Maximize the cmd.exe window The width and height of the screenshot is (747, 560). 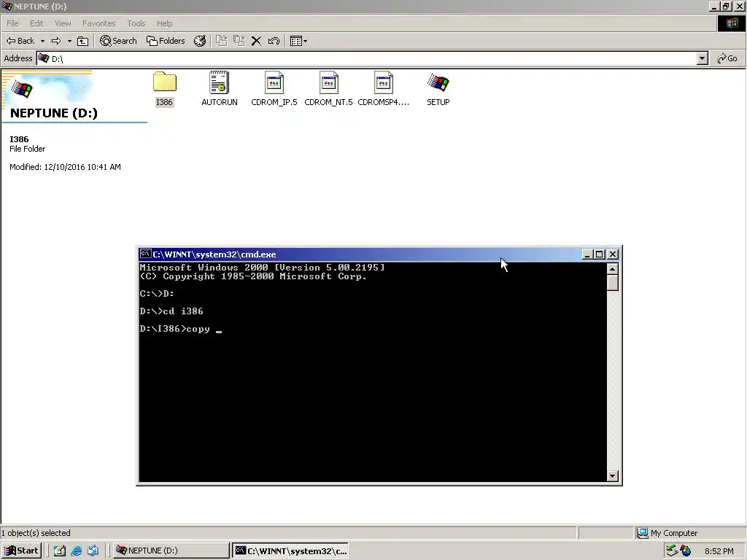tap(600, 254)
